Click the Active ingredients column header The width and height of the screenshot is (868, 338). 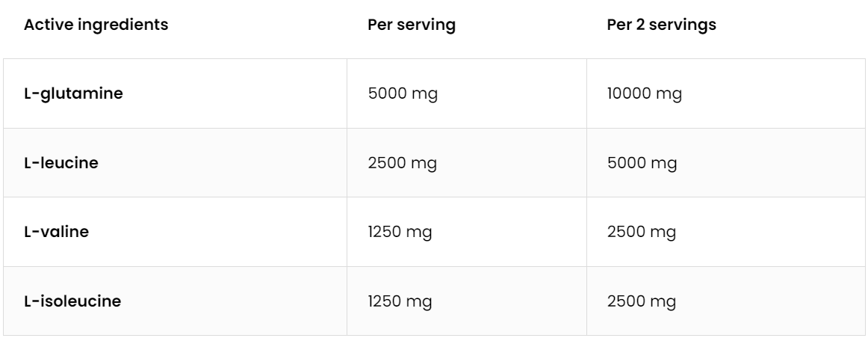(x=96, y=25)
